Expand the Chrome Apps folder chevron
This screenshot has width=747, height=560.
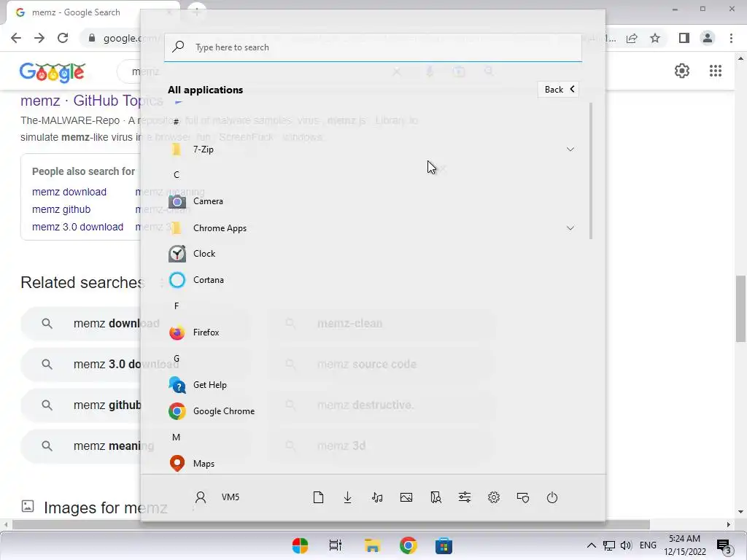click(x=570, y=228)
